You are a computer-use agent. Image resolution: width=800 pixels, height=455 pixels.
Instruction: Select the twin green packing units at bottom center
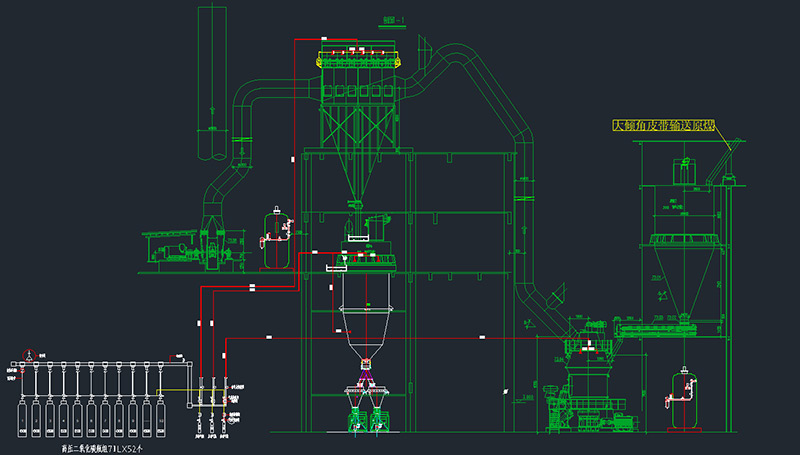[366, 415]
